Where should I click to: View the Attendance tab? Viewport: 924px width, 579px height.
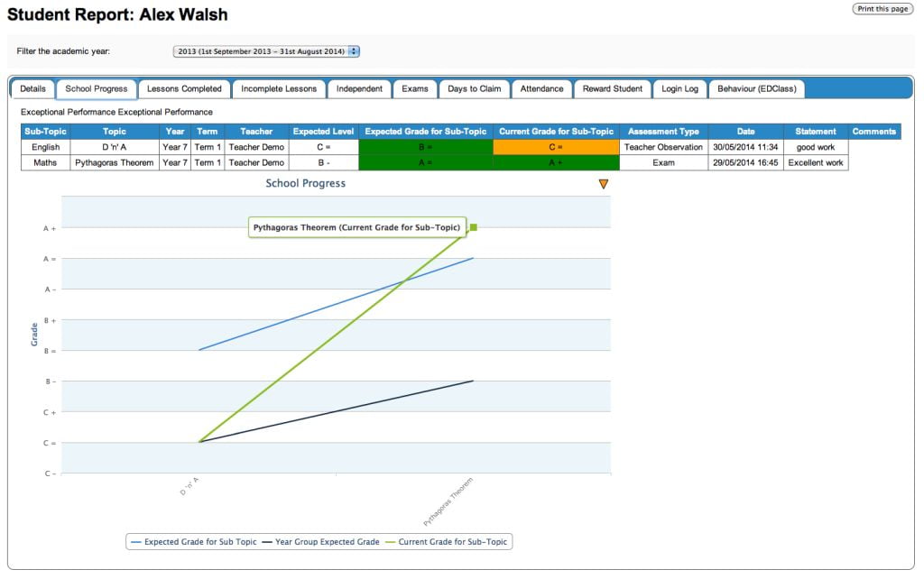pos(541,89)
